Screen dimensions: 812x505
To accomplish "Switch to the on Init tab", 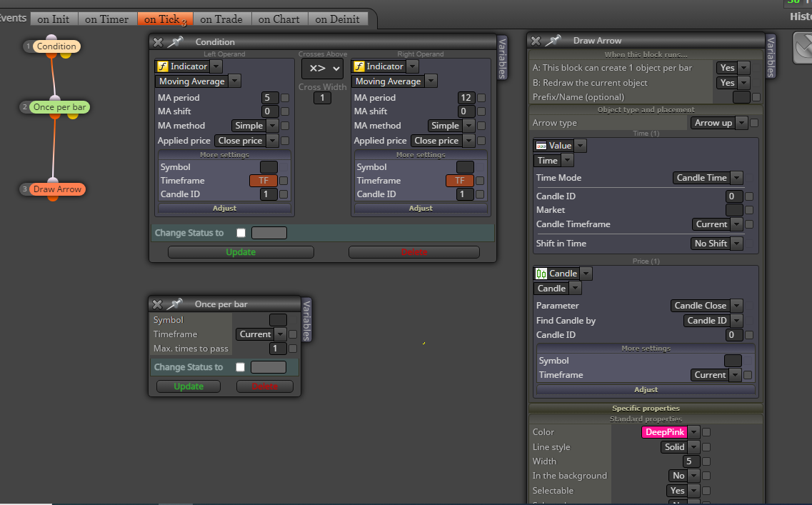I will [54, 19].
